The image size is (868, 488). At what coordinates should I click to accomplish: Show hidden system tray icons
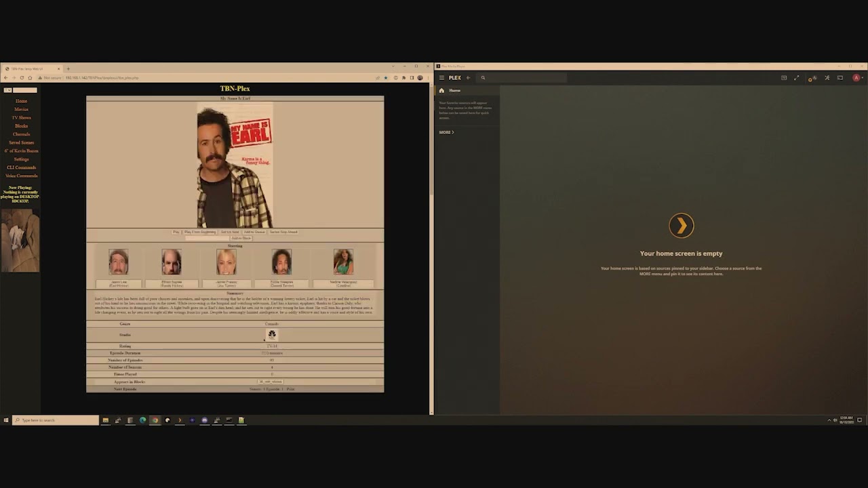[829, 420]
